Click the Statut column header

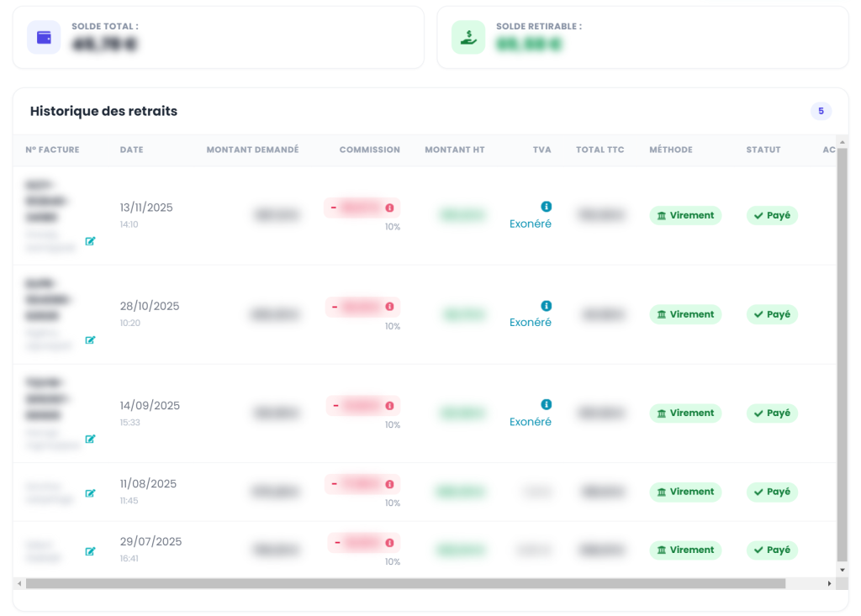pyautogui.click(x=763, y=150)
